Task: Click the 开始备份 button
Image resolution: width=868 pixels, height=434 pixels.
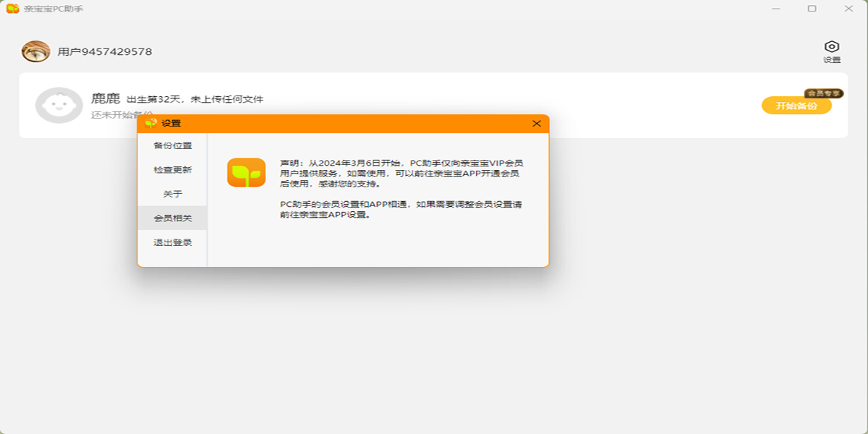Action: click(796, 106)
